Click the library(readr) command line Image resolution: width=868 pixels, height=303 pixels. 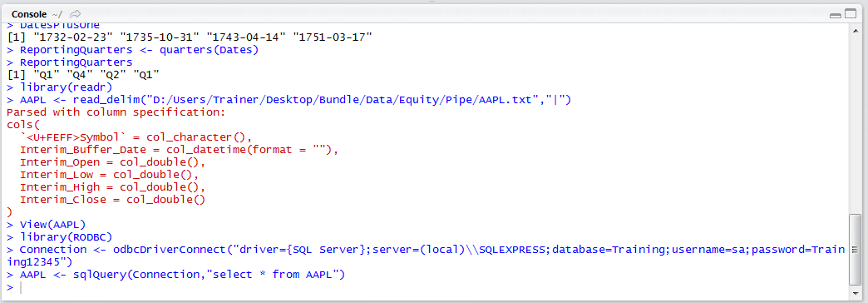66,87
